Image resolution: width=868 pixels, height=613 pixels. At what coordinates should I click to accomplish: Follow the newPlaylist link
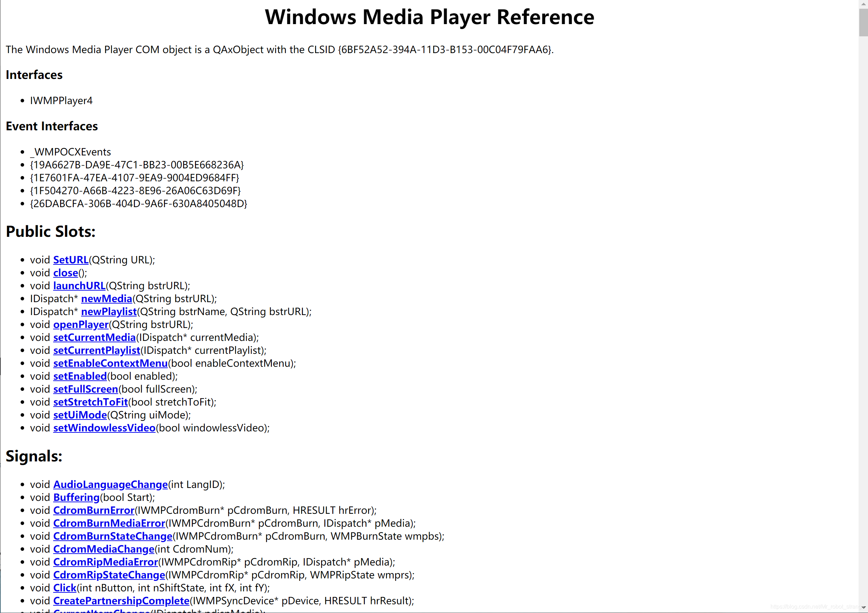click(109, 312)
